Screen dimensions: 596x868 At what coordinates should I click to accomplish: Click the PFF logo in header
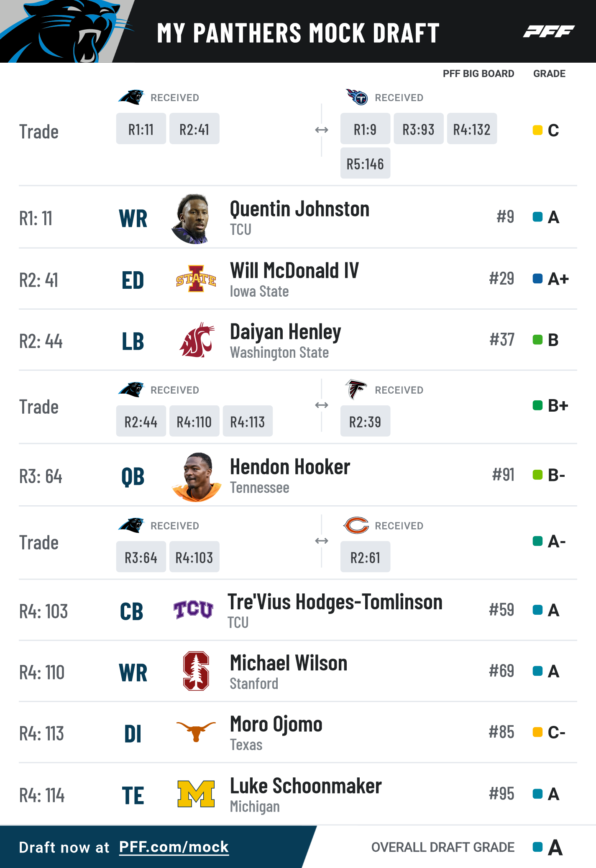[549, 31]
